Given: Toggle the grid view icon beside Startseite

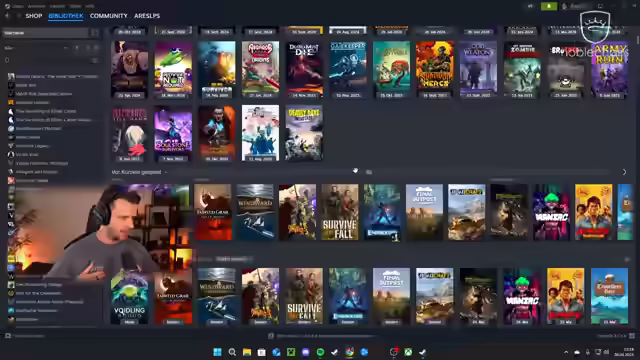Looking at the screenshot, I should pos(95,33).
